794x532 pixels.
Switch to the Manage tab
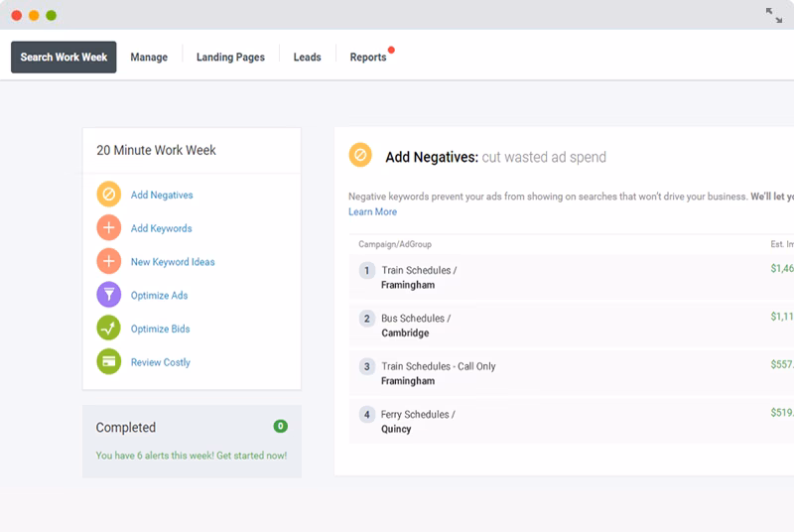149,58
